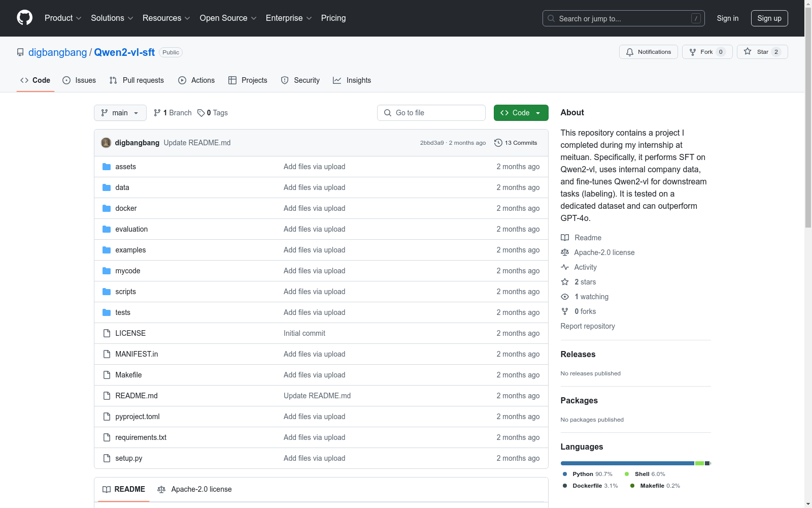Click the Go to file input
The image size is (812, 508).
point(431,113)
